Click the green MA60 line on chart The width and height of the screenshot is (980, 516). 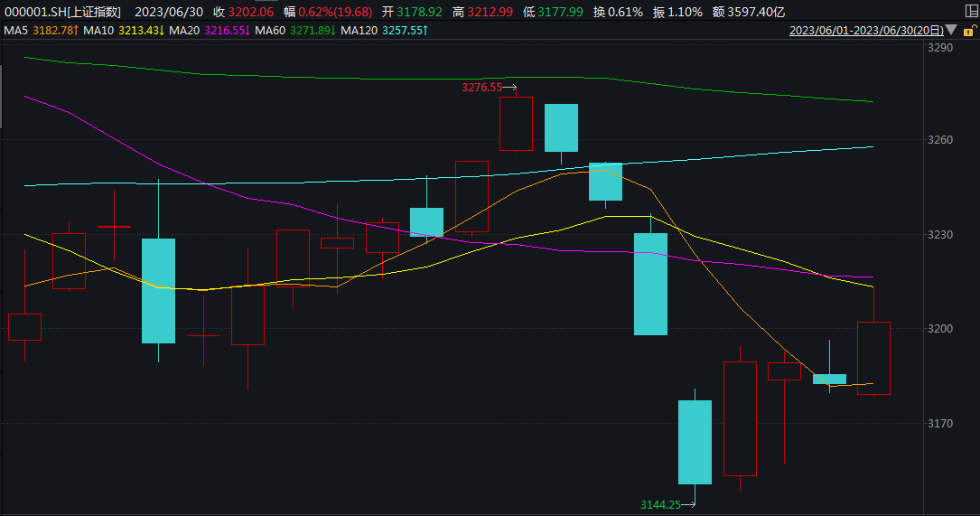point(375,79)
